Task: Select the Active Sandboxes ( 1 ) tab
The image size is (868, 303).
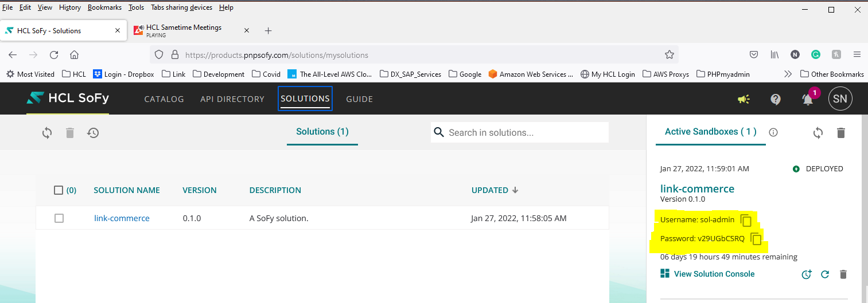Action: coord(711,132)
